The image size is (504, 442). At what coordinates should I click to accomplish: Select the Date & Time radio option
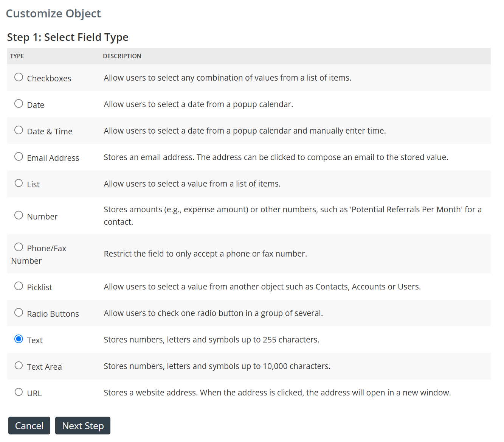pyautogui.click(x=19, y=130)
